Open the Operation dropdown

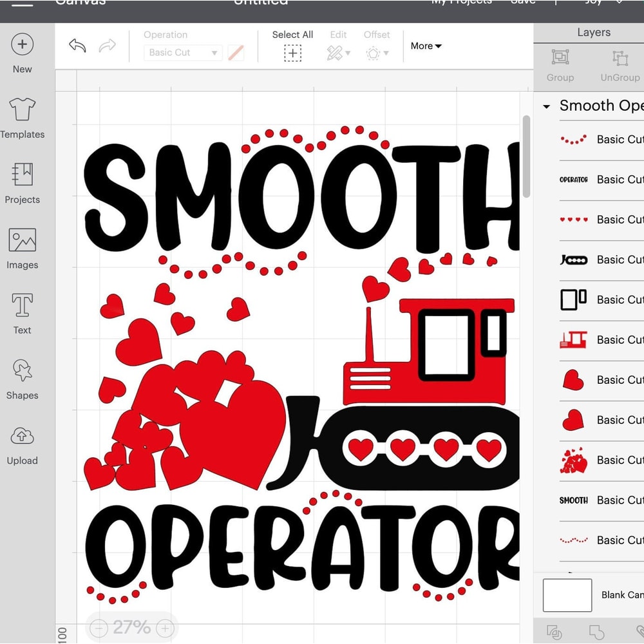pyautogui.click(x=182, y=53)
